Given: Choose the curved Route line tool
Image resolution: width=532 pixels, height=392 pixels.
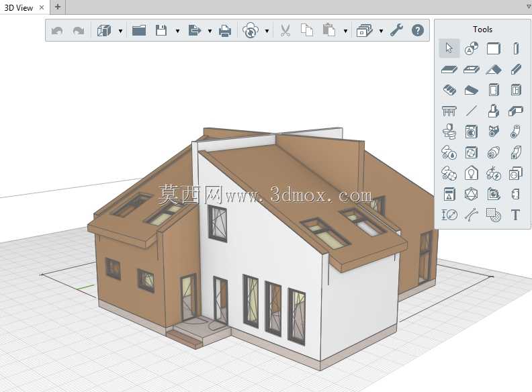Looking at the screenshot, I should pos(472,215).
